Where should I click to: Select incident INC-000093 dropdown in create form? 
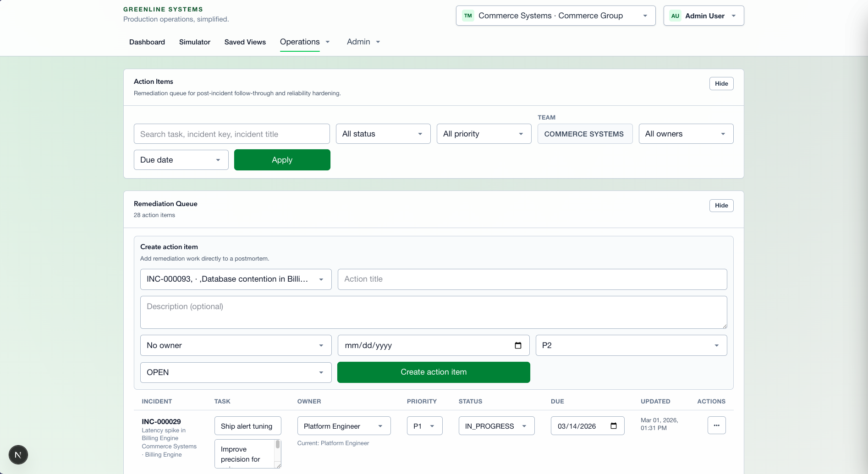point(236,279)
